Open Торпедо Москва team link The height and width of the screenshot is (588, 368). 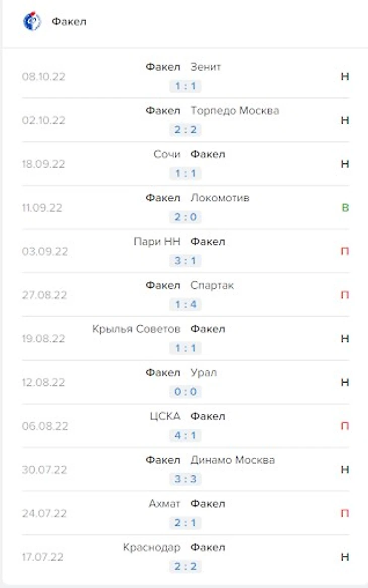pos(234,110)
